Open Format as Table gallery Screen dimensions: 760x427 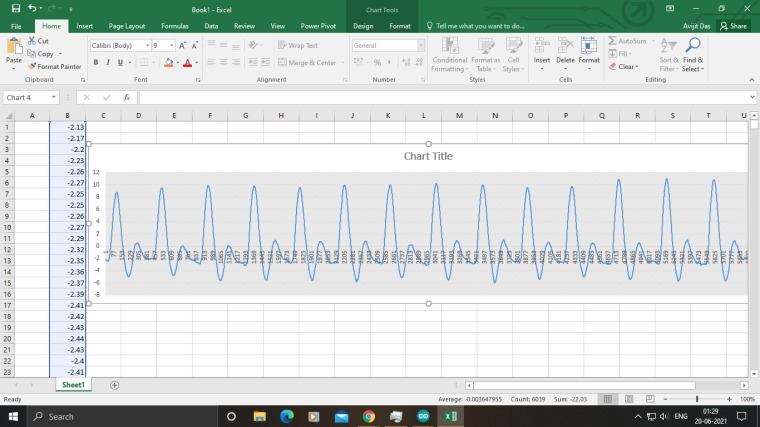(485, 55)
